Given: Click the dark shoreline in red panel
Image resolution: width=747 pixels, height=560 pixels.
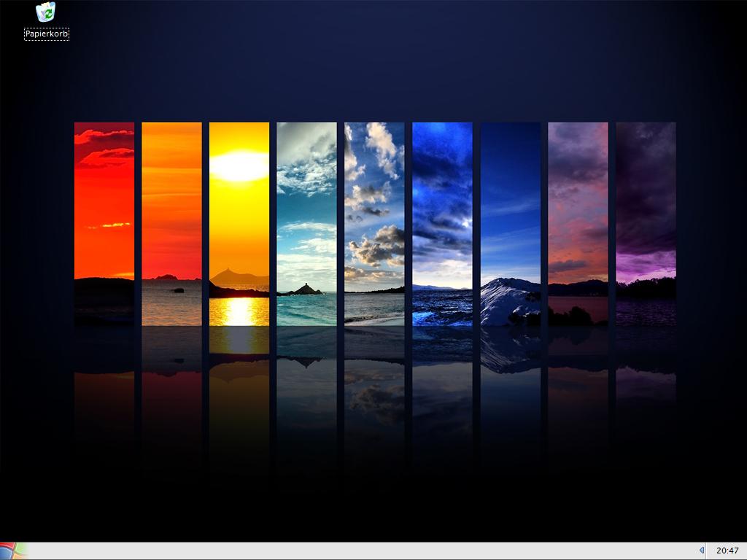Looking at the screenshot, I should (104, 292).
